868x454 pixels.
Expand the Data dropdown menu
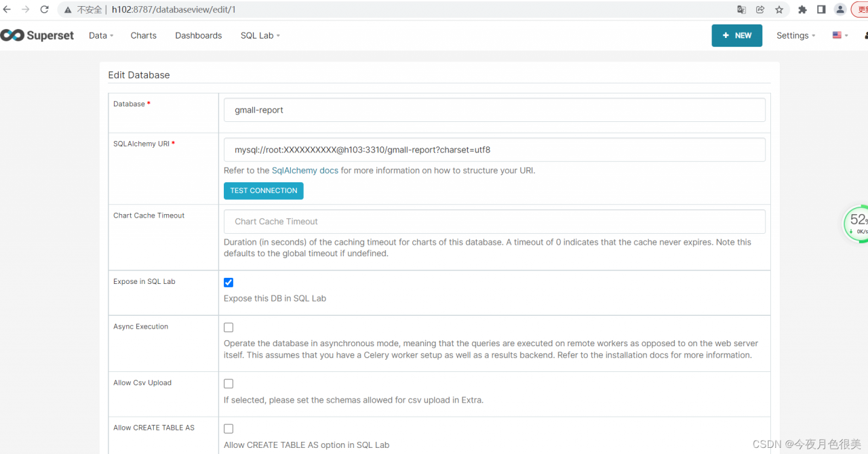[x=101, y=35]
